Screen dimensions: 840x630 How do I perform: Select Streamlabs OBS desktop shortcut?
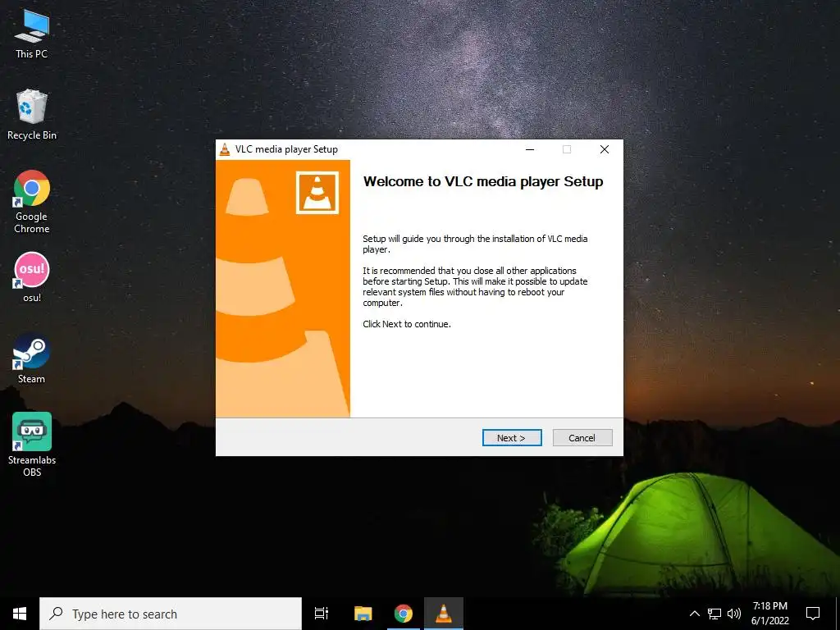pos(32,444)
